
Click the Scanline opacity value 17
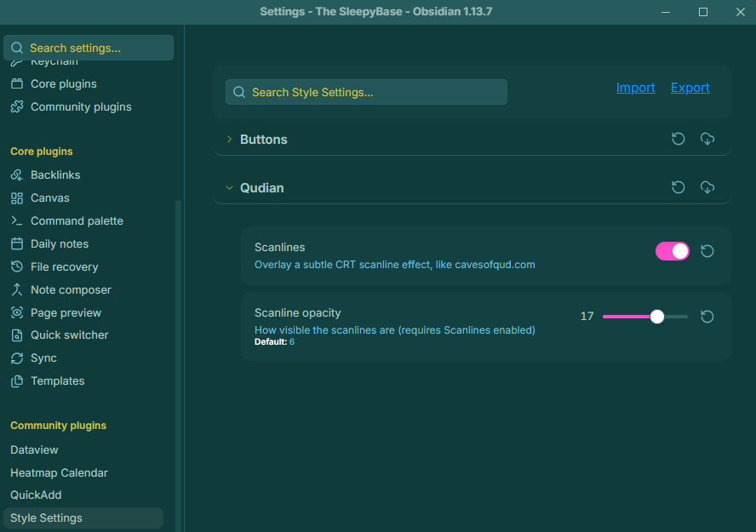(587, 316)
